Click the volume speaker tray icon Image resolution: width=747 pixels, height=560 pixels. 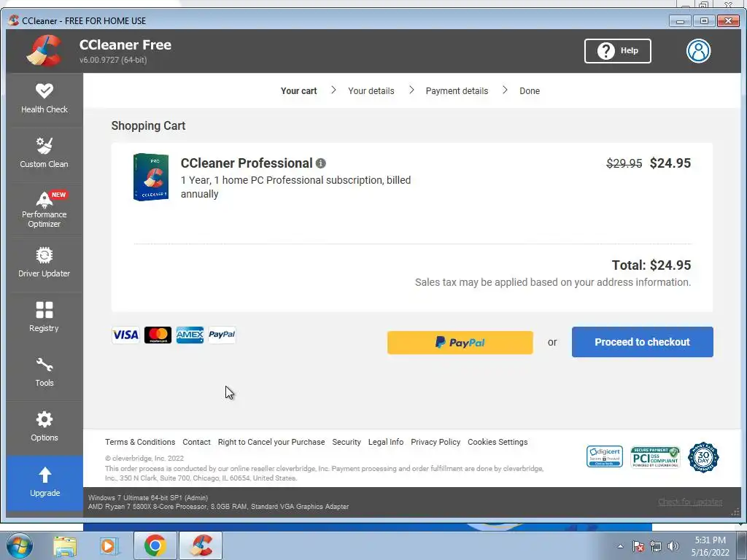tap(673, 546)
